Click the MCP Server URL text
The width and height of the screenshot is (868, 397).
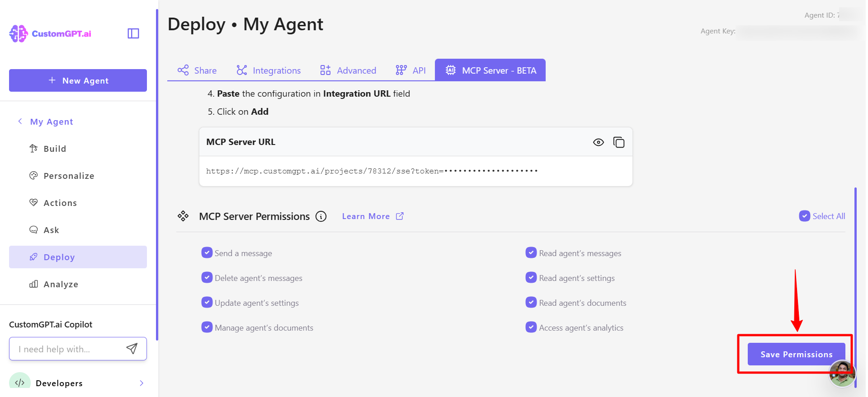(x=372, y=171)
